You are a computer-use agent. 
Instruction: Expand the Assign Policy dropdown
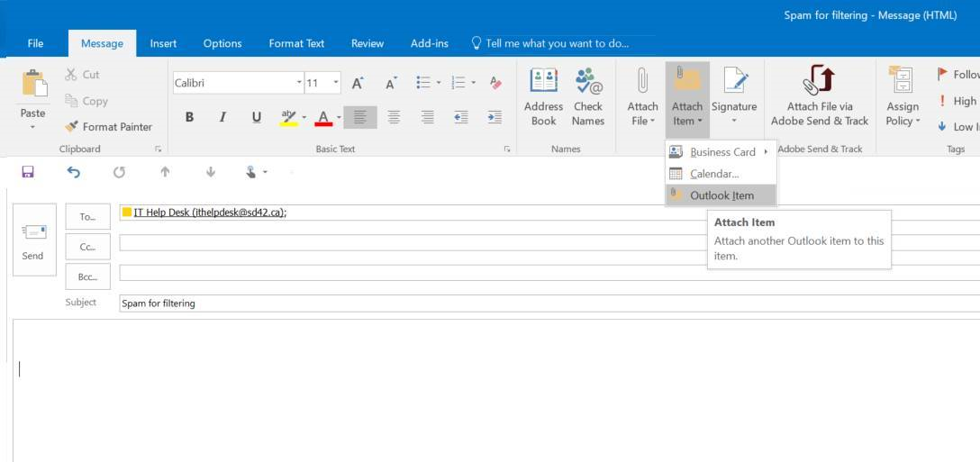[x=902, y=97]
